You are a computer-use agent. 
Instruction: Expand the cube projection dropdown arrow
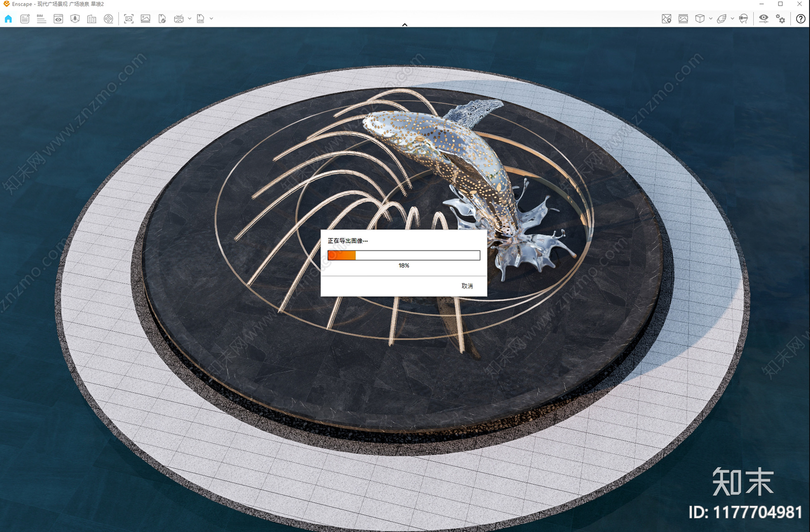[x=711, y=19]
